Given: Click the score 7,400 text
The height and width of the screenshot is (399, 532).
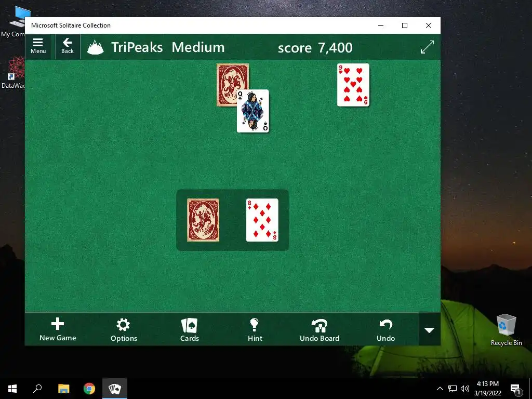Looking at the screenshot, I should (315, 47).
